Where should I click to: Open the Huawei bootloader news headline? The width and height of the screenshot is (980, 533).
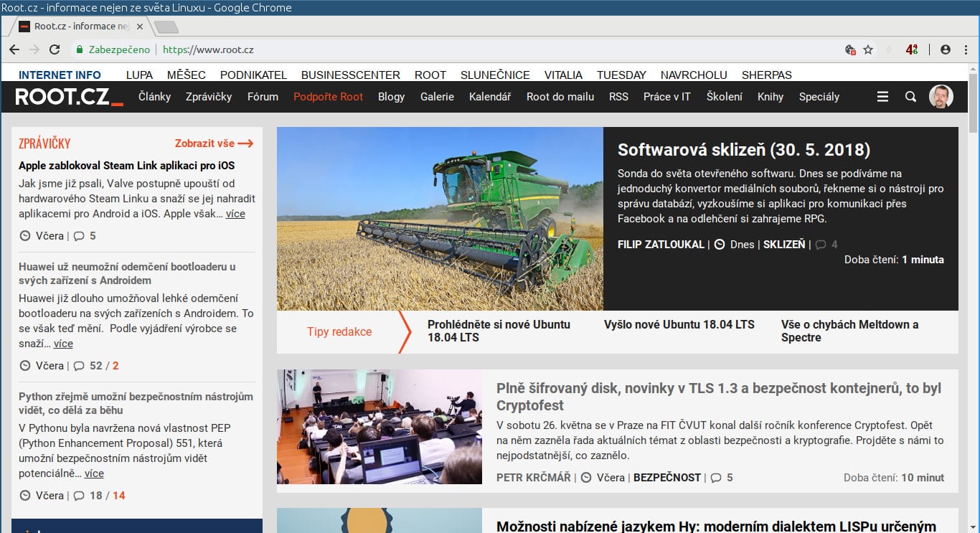[x=127, y=273]
